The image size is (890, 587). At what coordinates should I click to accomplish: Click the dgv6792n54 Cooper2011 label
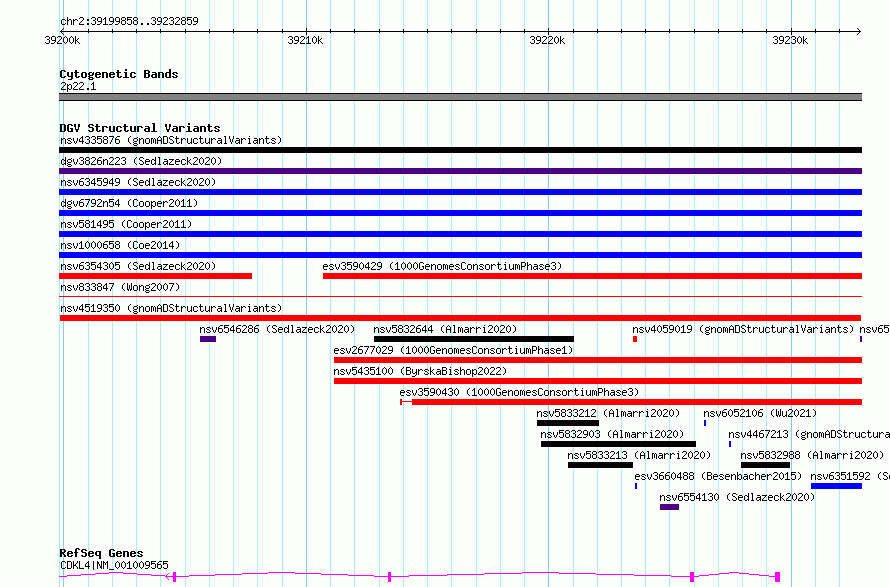[129, 203]
